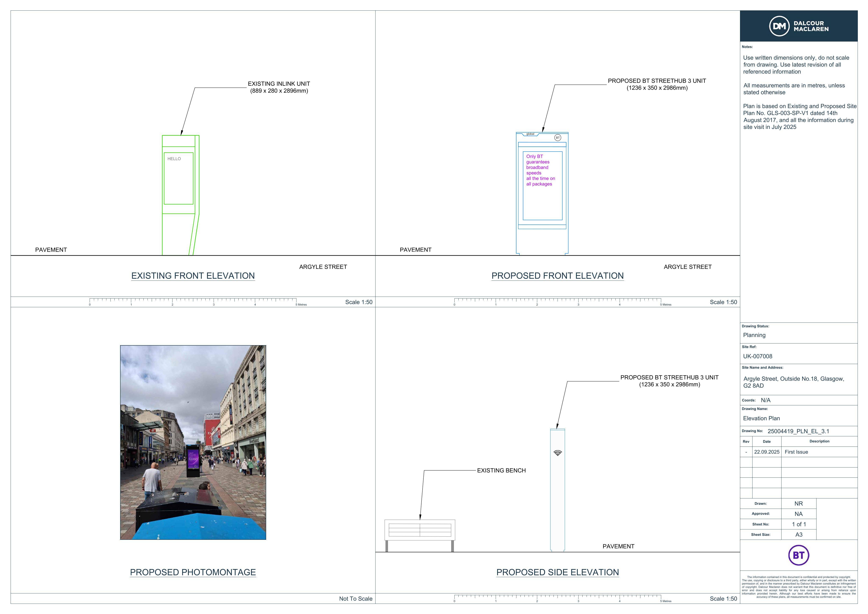Click the note 'All measurements are in metres'
Image resolution: width=868 pixels, height=614 pixels.
tap(794, 89)
